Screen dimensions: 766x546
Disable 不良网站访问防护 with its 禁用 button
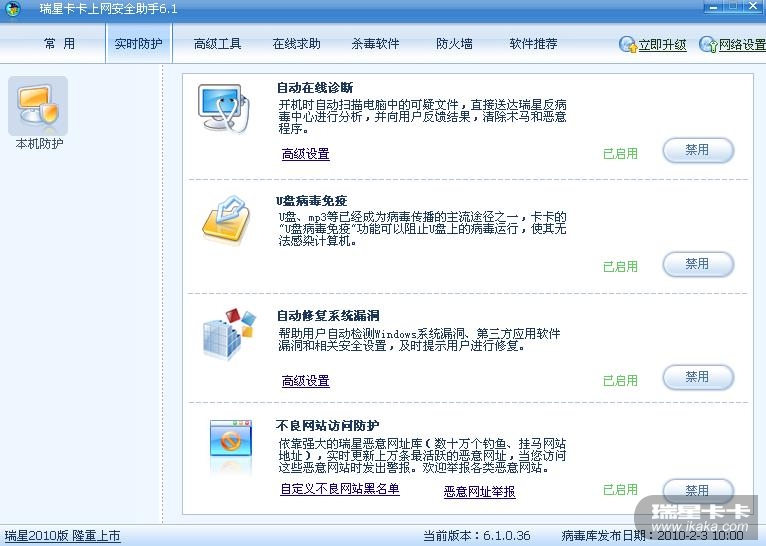(698, 490)
